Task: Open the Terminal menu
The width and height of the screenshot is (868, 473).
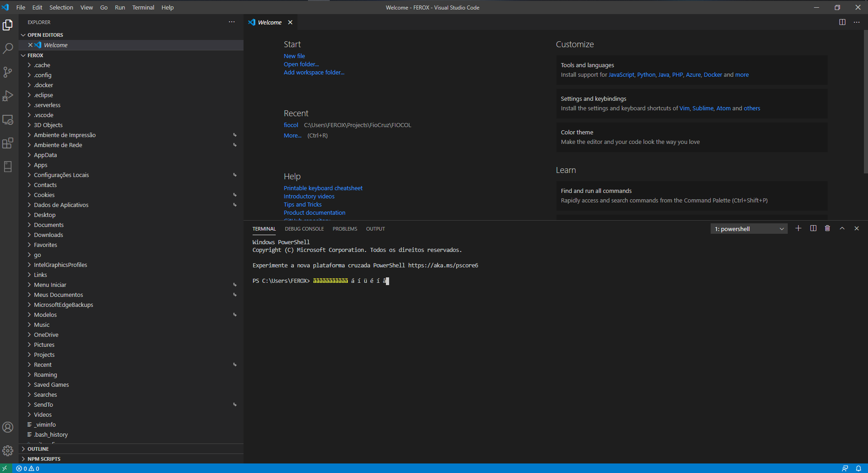Action: tap(143, 7)
